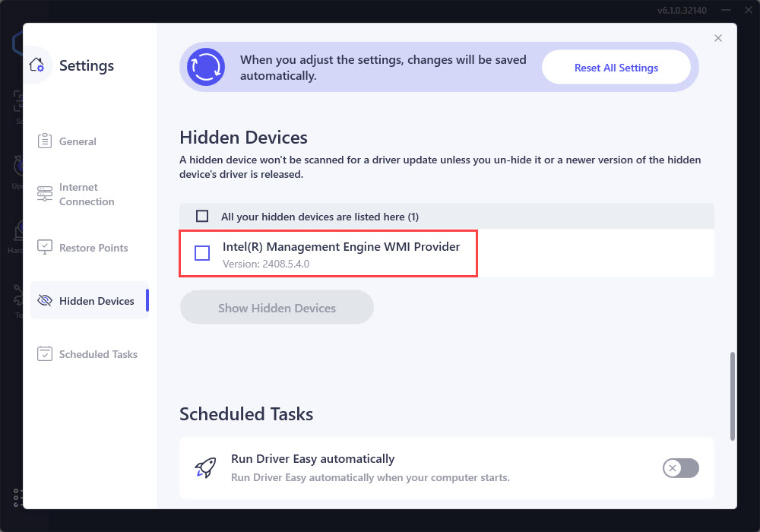Enable Run Driver Easy automatically switch

[680, 468]
